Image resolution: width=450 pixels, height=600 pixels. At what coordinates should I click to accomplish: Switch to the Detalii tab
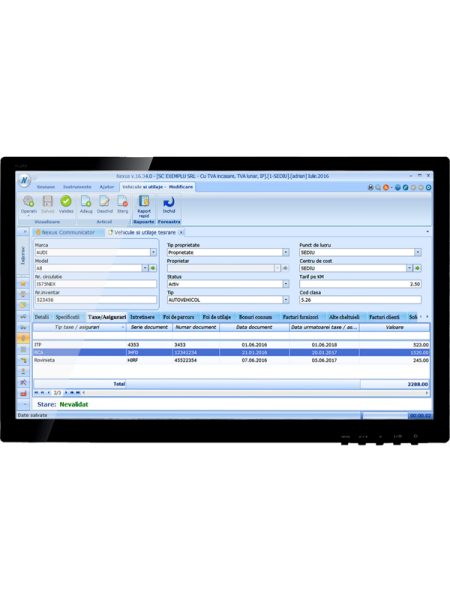tap(42, 317)
